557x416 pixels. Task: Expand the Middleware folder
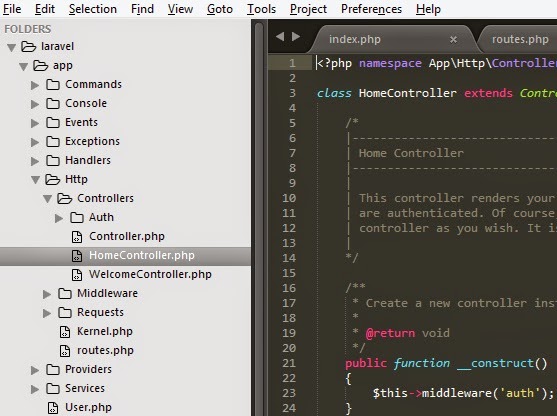47,294
